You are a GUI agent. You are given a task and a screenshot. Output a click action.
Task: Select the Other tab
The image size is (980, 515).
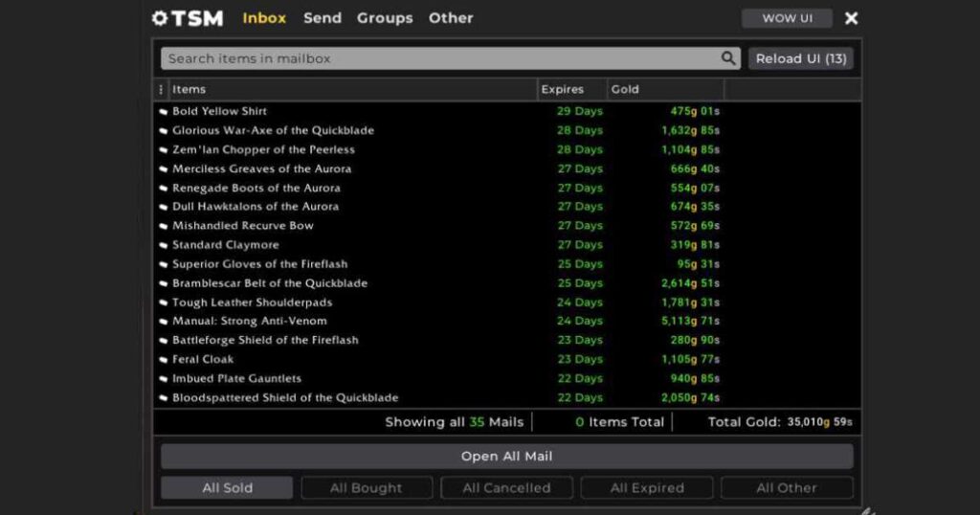(x=451, y=18)
